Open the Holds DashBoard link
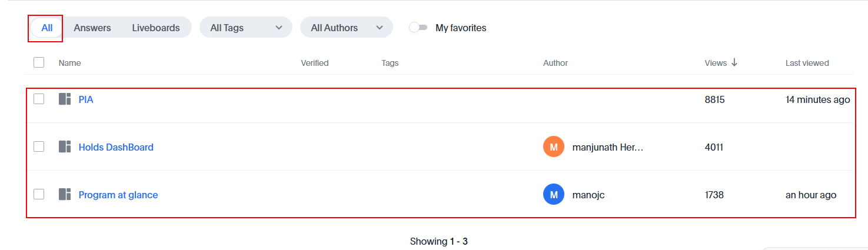This screenshot has height=250, width=868. [x=116, y=147]
